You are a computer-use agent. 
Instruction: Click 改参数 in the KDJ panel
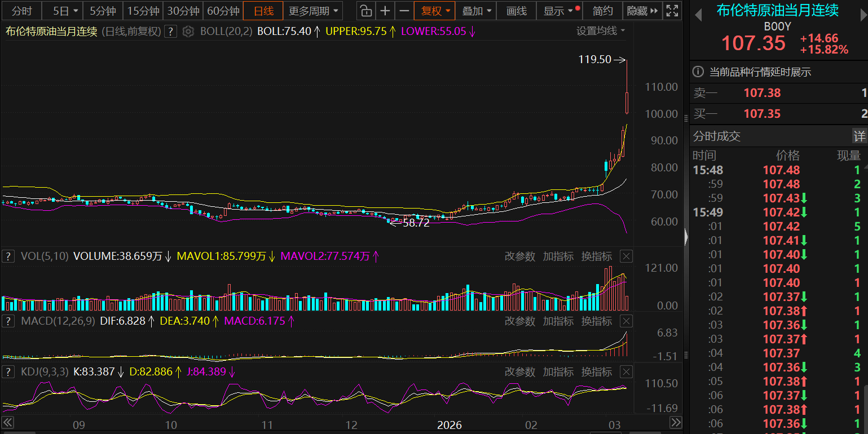click(519, 372)
